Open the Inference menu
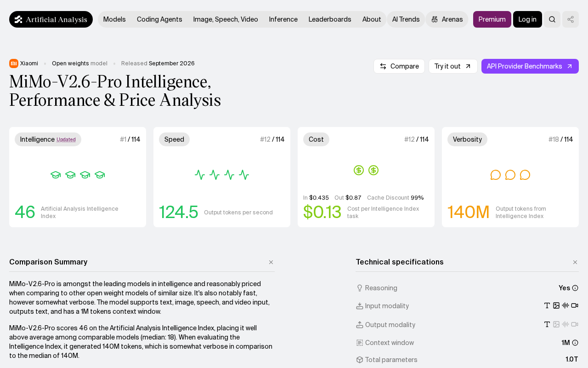The image size is (588, 368). click(x=283, y=19)
